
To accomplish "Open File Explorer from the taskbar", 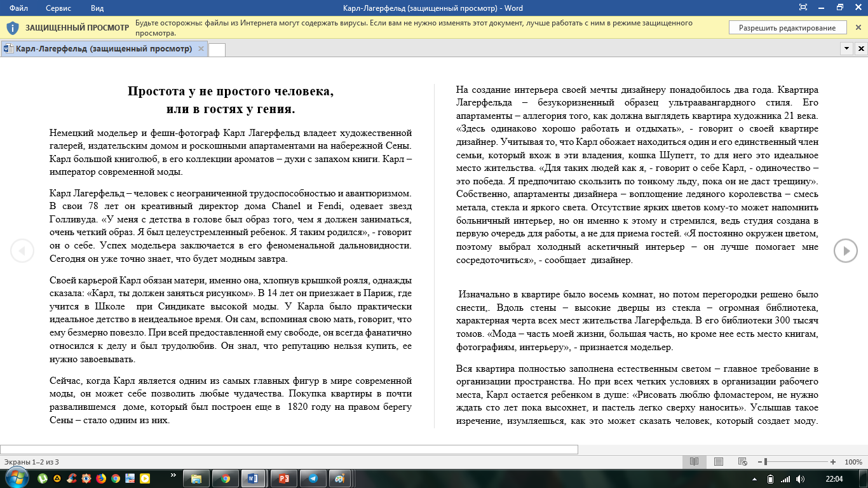I will pyautogui.click(x=196, y=478).
